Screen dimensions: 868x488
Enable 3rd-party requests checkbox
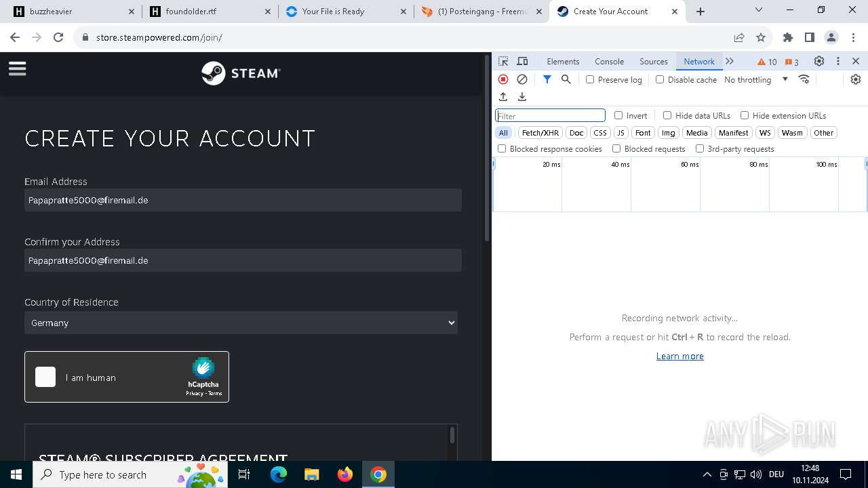[x=700, y=148]
